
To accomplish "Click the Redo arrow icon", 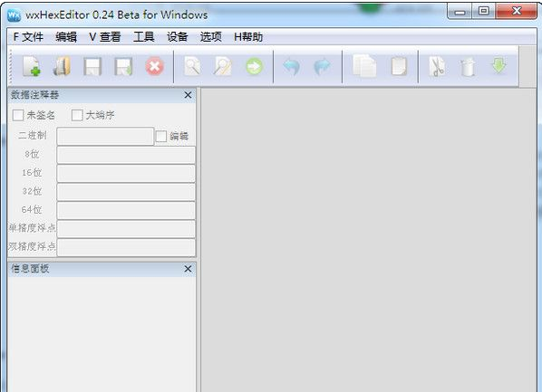I will pos(322,67).
